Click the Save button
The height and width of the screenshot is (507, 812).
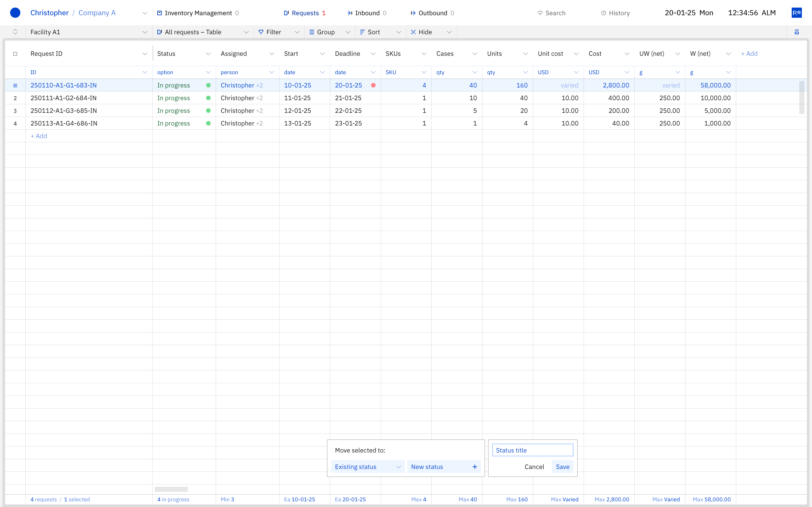(562, 467)
